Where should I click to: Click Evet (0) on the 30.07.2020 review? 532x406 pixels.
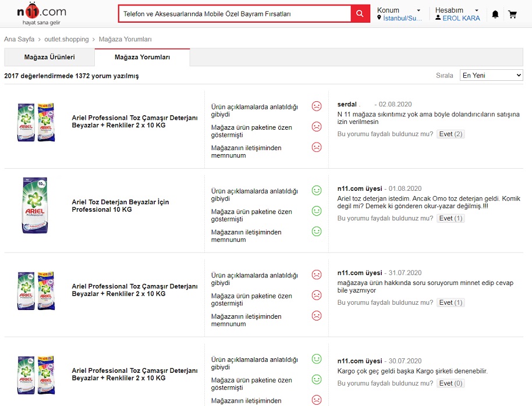pyautogui.click(x=451, y=383)
